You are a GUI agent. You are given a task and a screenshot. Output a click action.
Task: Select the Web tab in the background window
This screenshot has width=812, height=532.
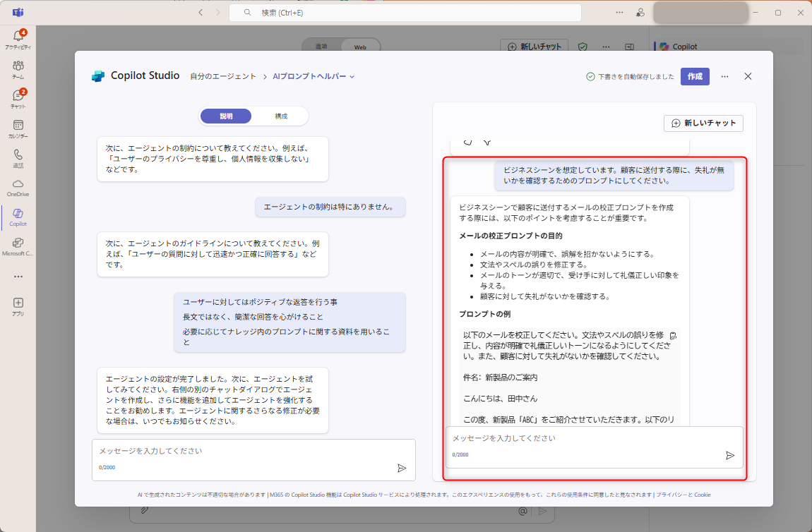[x=360, y=47]
